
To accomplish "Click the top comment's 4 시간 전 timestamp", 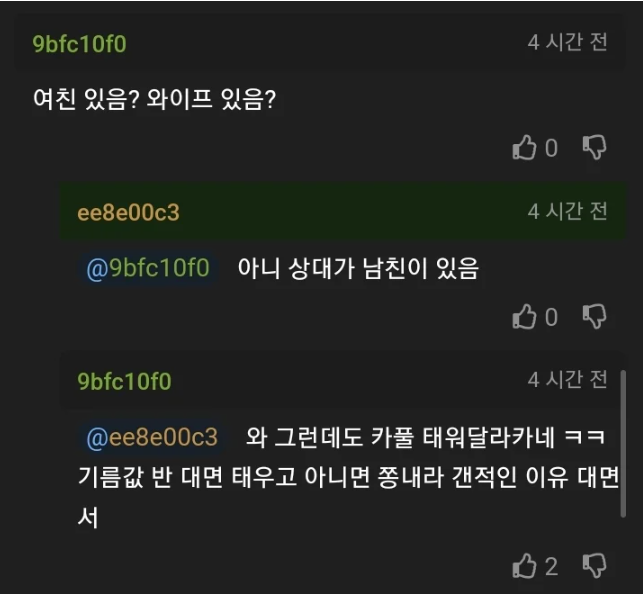I will coord(567,42).
